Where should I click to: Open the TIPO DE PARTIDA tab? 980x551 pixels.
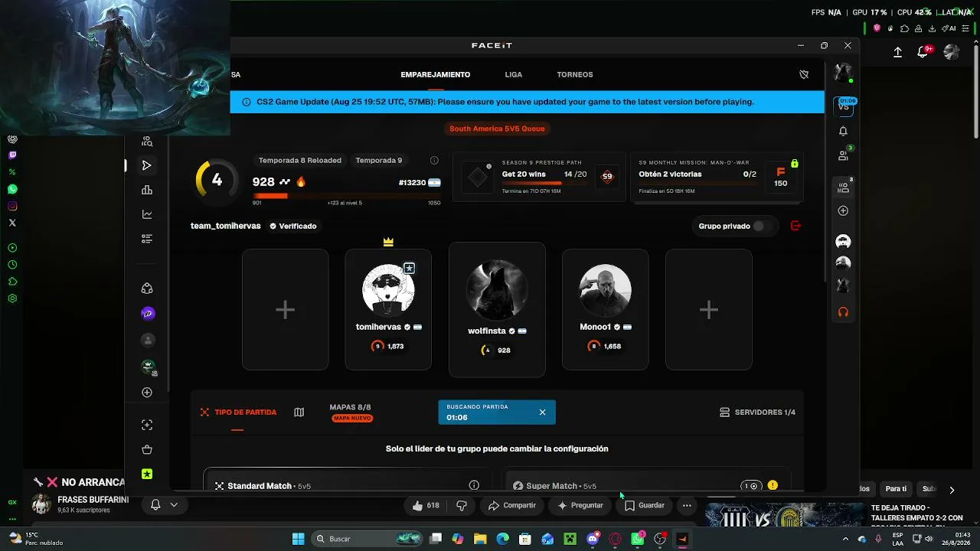tap(238, 412)
